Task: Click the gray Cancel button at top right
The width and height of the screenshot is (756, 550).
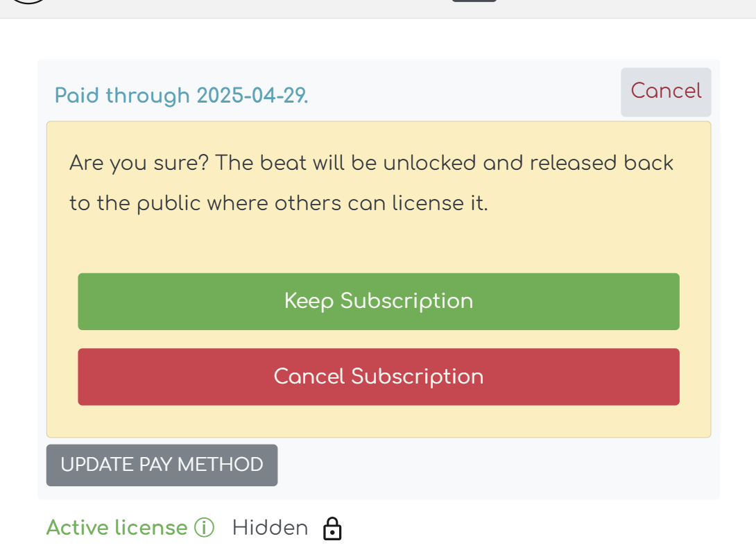Action: (x=666, y=92)
